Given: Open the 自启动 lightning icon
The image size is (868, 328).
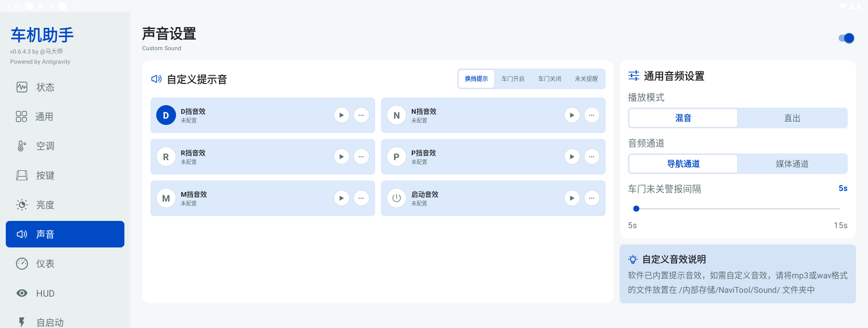Looking at the screenshot, I should 22,322.
